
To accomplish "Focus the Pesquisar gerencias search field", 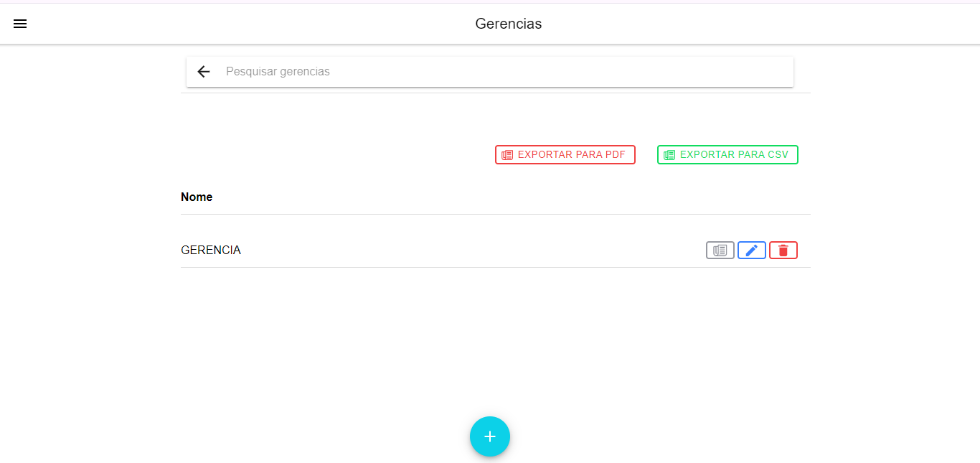I will click(502, 72).
